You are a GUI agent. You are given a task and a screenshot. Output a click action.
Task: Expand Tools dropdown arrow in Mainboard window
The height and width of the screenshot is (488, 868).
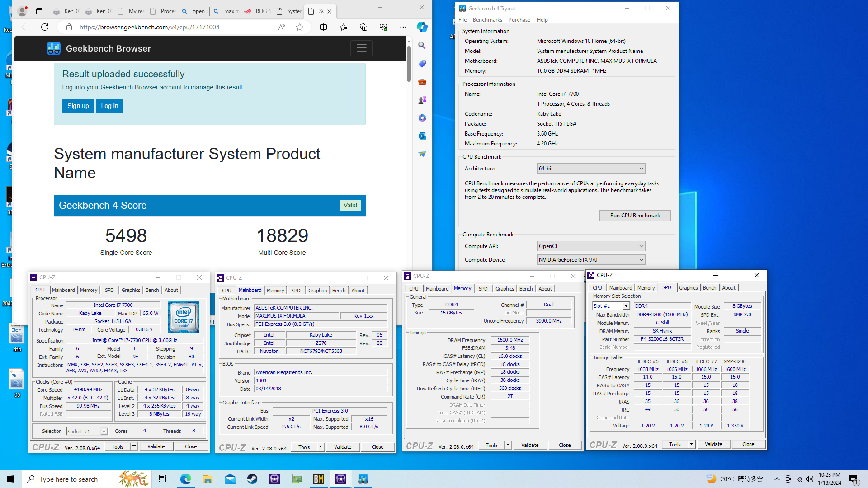[321, 447]
